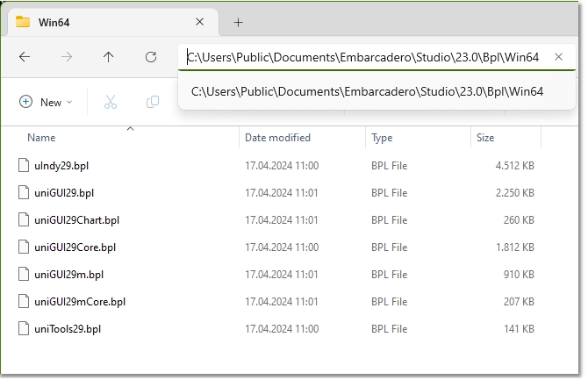Select the uniGUI29Chart.bpl file

(76, 220)
